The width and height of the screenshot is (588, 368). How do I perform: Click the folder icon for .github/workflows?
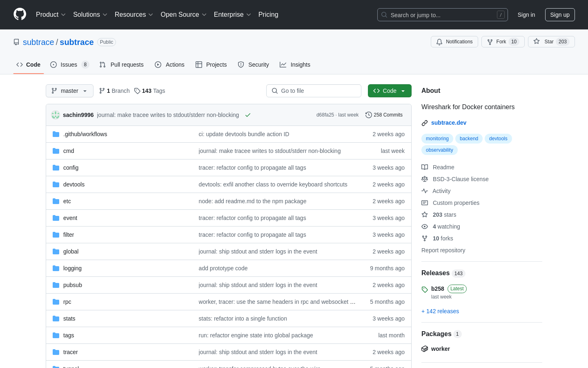coord(56,134)
